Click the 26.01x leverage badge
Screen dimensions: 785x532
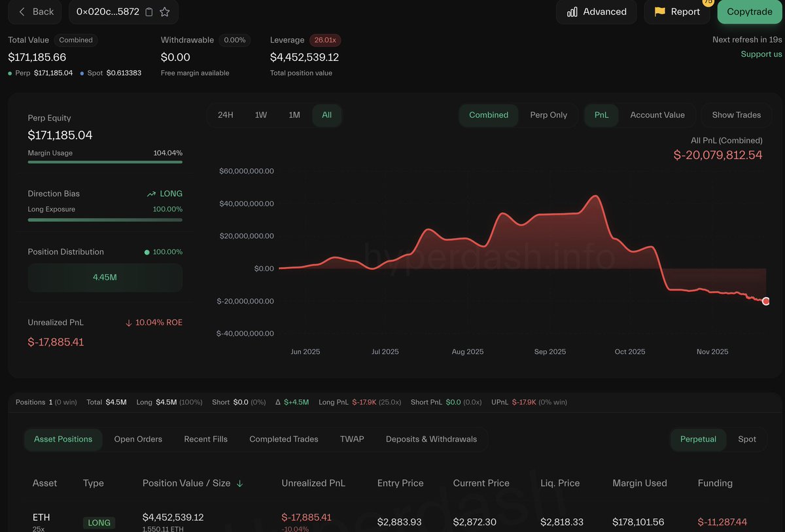click(325, 40)
